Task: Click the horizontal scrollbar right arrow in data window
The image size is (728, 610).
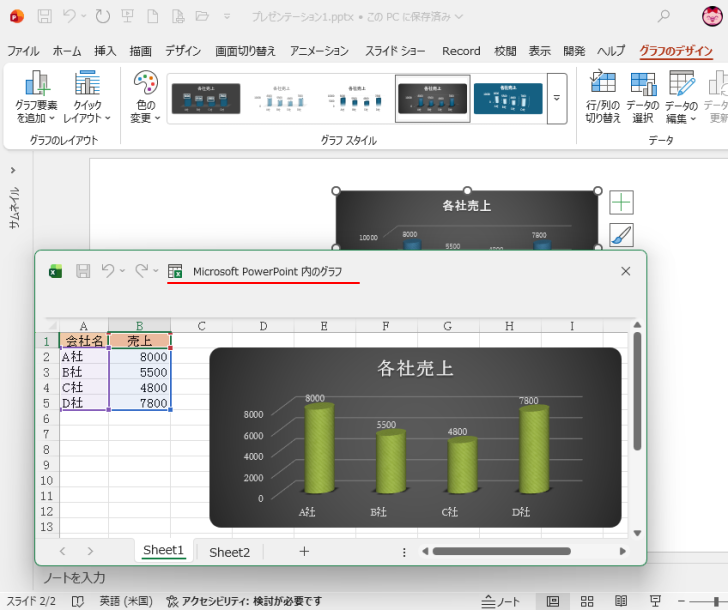Action: point(623,552)
